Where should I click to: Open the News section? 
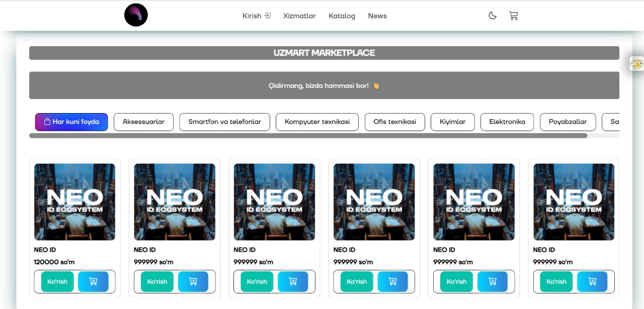[377, 16]
